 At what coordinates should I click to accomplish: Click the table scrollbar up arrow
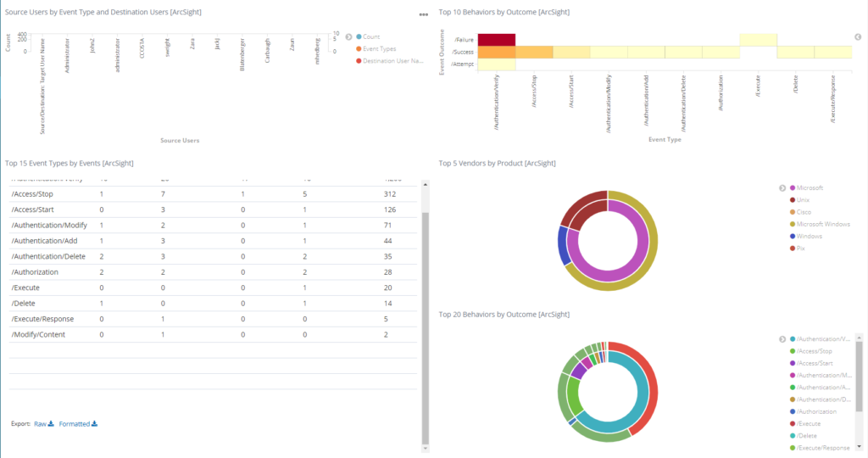pyautogui.click(x=426, y=184)
